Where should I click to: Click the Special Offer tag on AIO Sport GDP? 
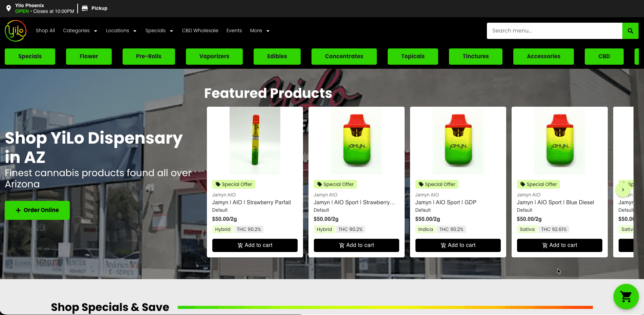[437, 184]
